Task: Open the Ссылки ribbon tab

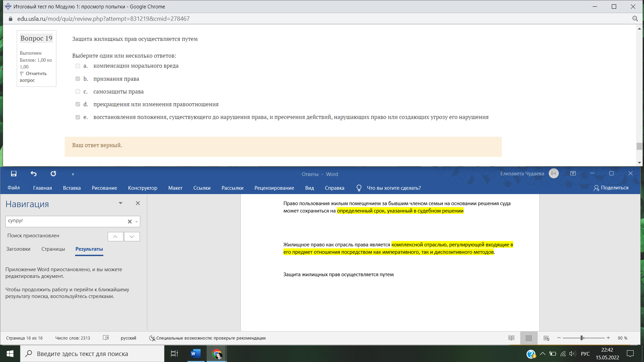Action: pos(202,188)
